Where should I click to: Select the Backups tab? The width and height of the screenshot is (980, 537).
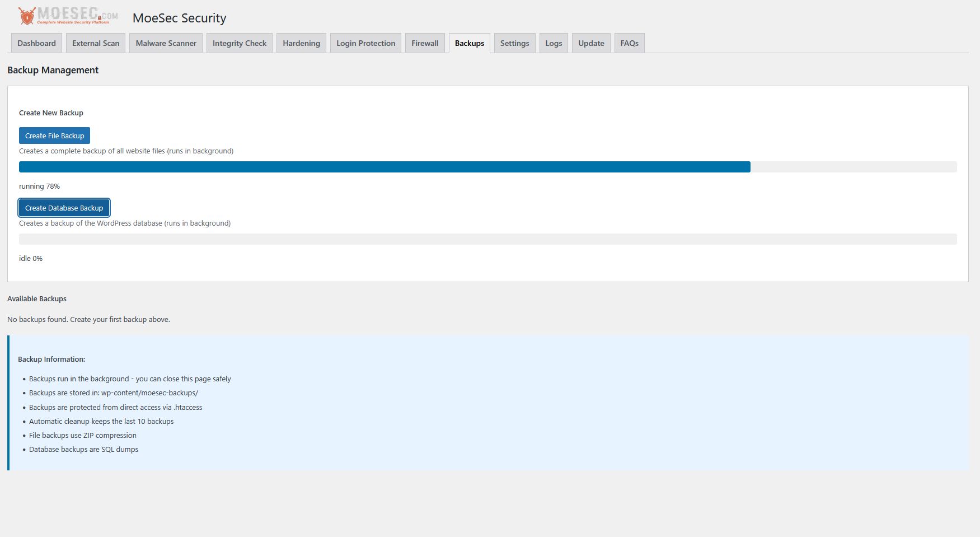point(469,43)
